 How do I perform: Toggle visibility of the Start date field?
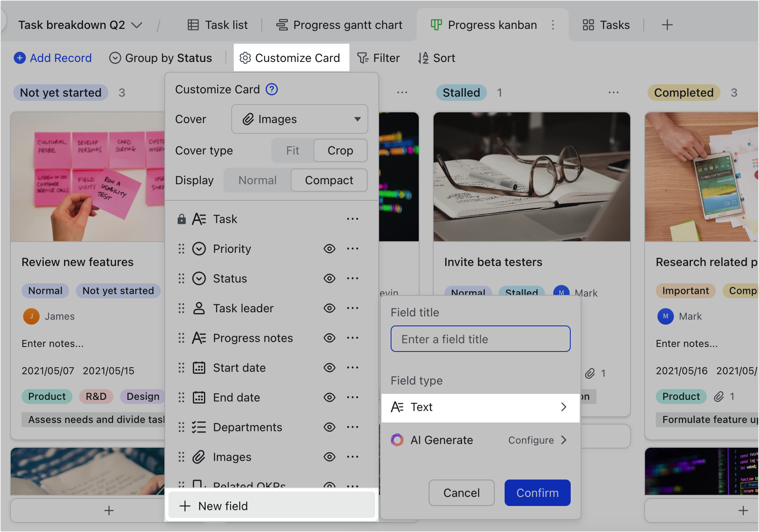329,368
